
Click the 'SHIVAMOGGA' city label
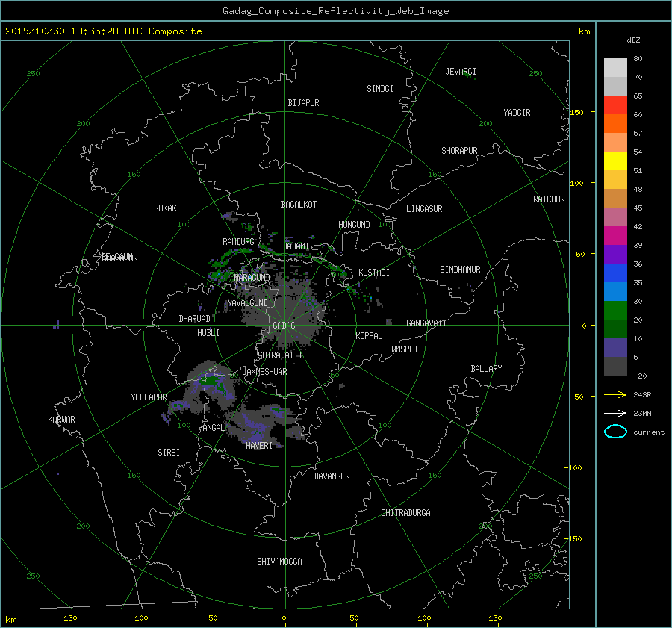coord(279,561)
